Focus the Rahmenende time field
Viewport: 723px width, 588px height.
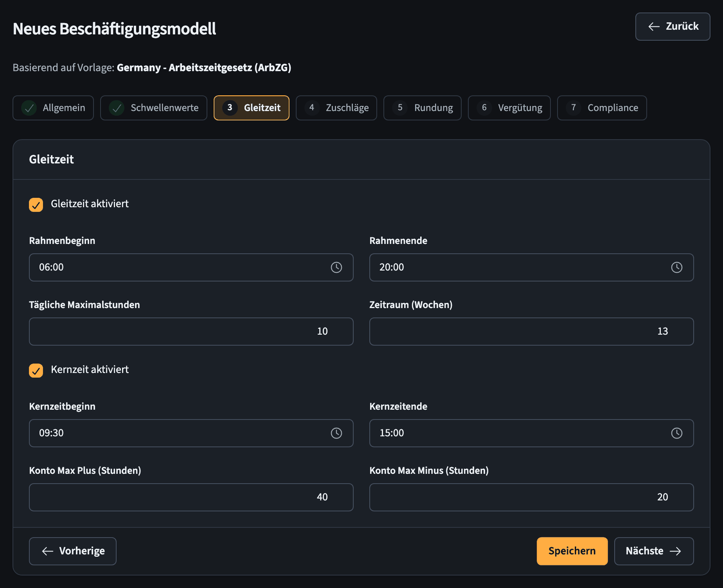(531, 267)
